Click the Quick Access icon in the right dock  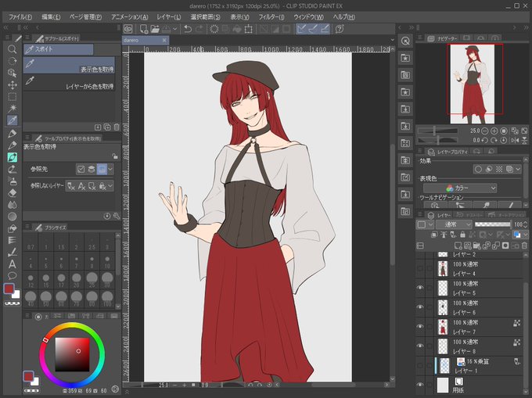tap(405, 41)
